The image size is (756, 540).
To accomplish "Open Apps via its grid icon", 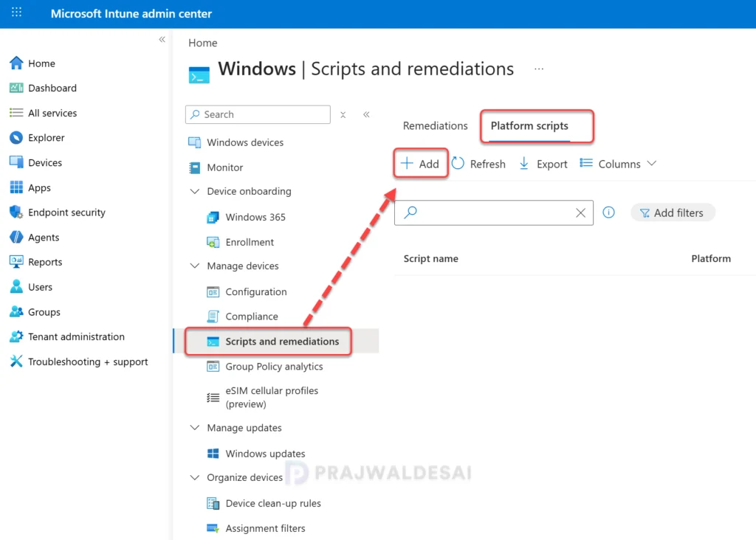I will [16, 187].
